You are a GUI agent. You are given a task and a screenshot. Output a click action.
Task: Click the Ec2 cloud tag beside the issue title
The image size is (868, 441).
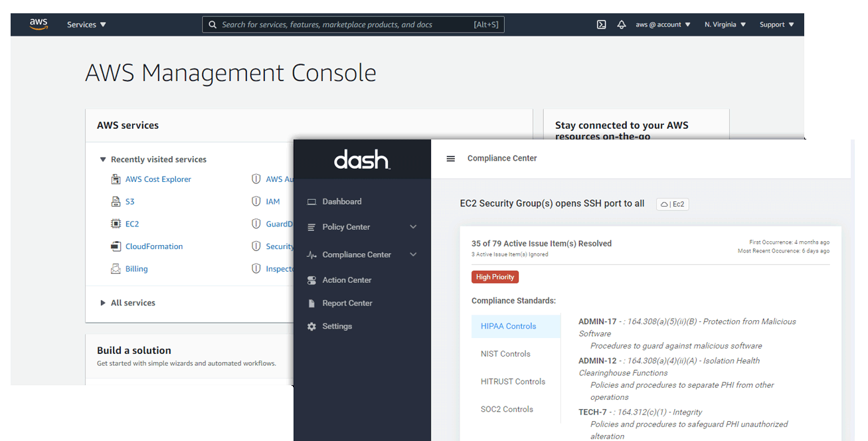pos(672,204)
